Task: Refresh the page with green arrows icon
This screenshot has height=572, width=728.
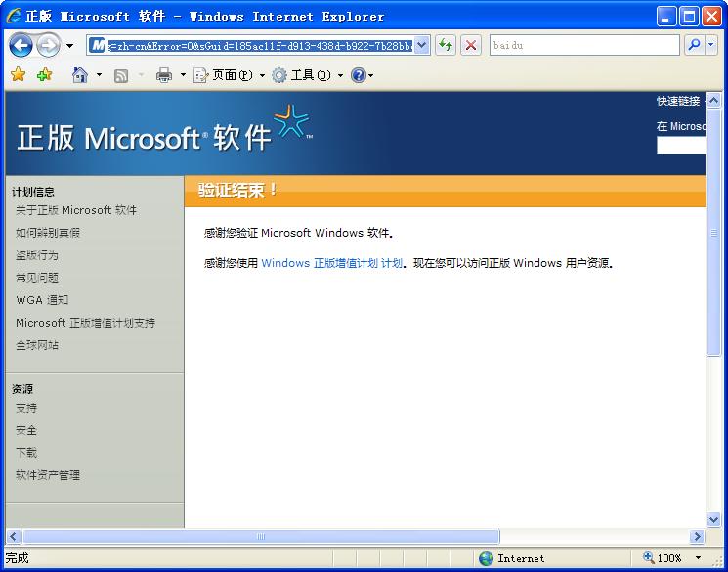Action: click(446, 45)
